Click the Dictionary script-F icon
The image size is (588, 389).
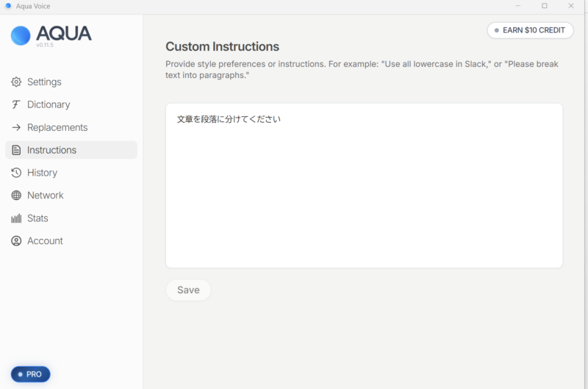coord(16,104)
